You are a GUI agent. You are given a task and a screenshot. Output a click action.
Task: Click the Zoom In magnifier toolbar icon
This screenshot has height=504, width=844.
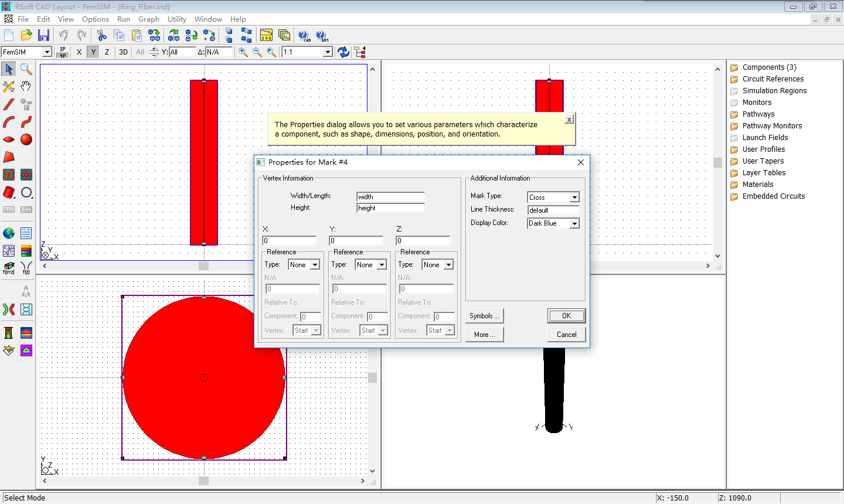[x=243, y=52]
